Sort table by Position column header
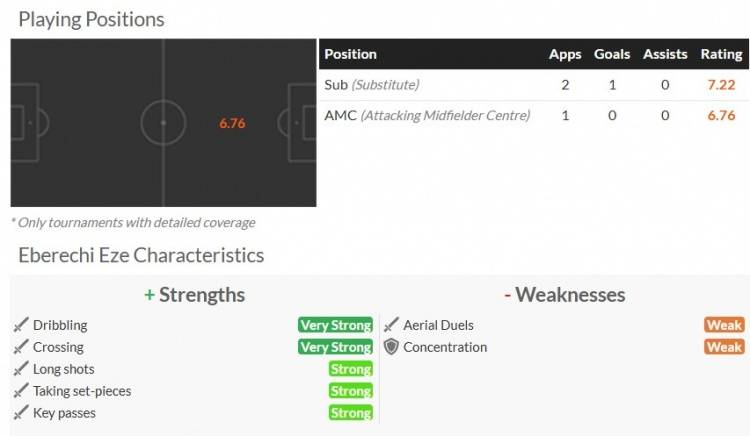 click(x=350, y=54)
